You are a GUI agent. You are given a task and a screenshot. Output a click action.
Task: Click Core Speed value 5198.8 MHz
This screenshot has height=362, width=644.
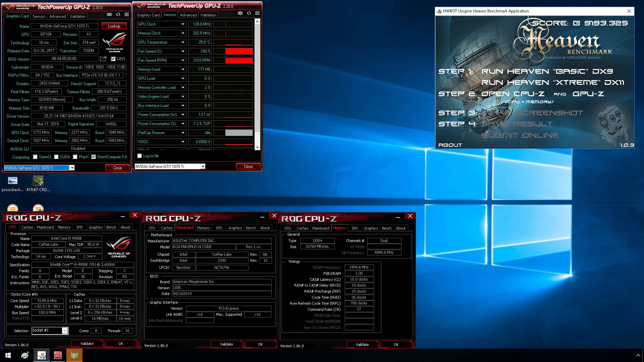(x=47, y=301)
